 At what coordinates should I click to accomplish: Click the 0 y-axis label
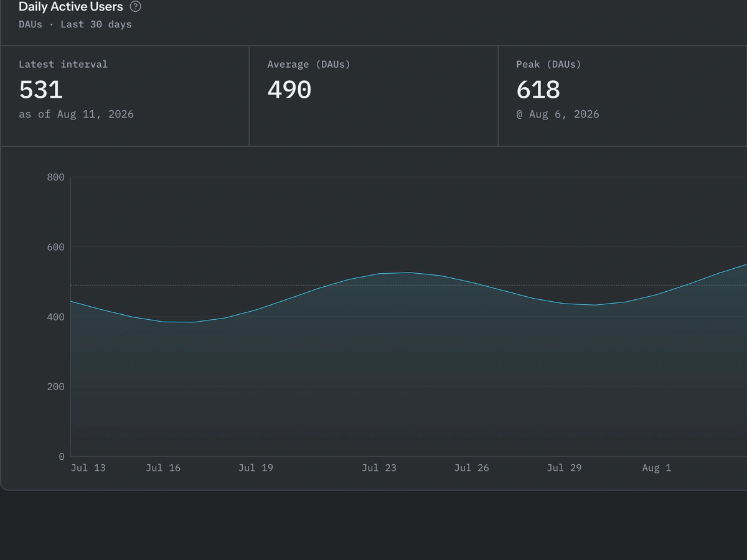tap(62, 456)
